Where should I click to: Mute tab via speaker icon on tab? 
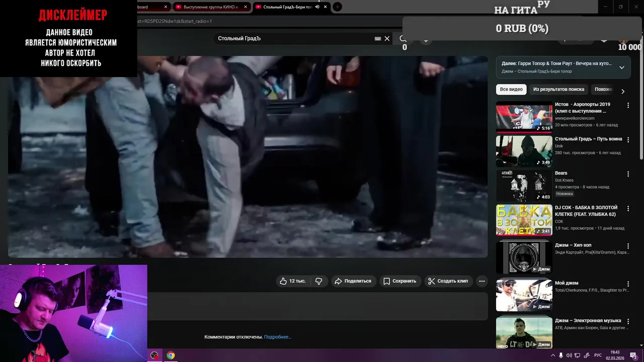click(317, 7)
